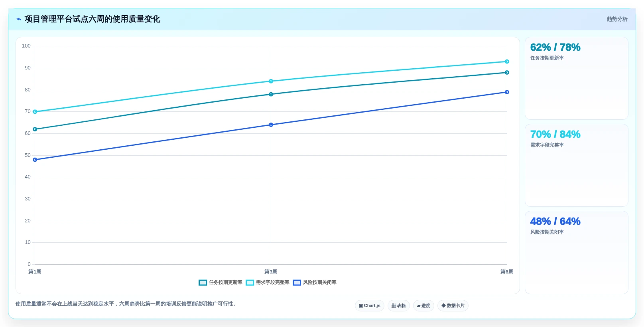The height and width of the screenshot is (327, 644).
Task: Click the dashboard title 项目管理平台试点六周的使用质量变化
Action: coord(93,19)
